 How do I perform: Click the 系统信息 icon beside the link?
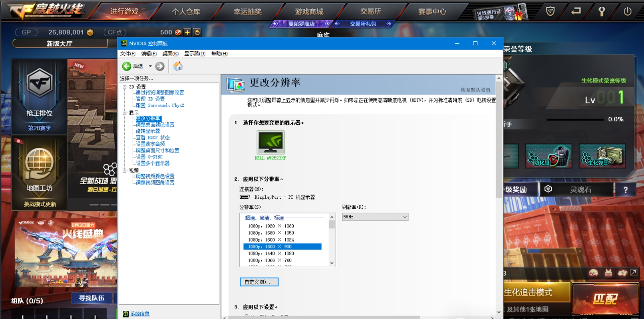[126, 314]
